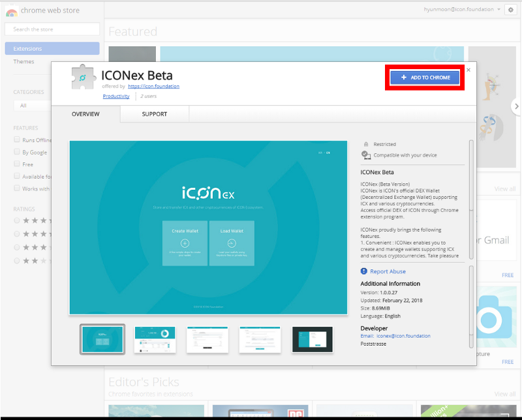Click the 'Version: 1.0.0.27' text
522x420 pixels.
click(x=379, y=293)
